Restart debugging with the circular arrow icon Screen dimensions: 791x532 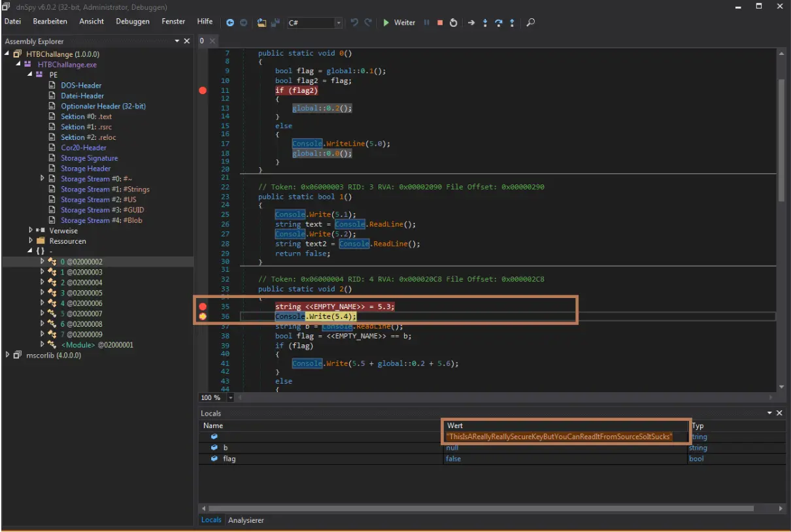click(x=453, y=23)
